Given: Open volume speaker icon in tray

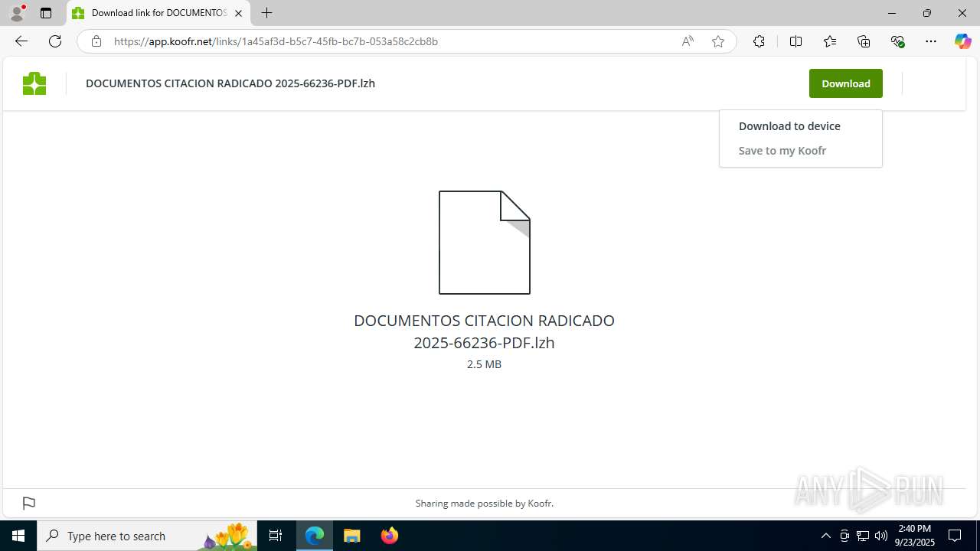Looking at the screenshot, I should click(x=881, y=536).
